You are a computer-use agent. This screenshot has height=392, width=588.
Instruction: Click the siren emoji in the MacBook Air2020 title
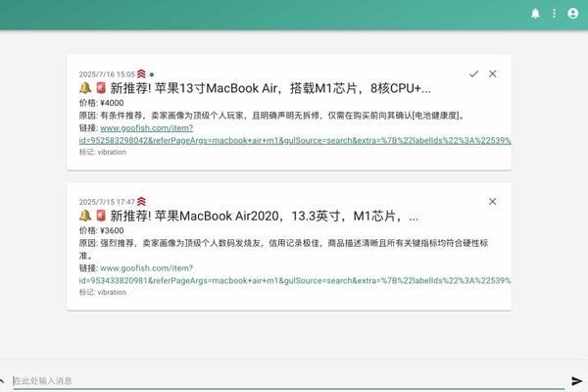pyautogui.click(x=101, y=216)
